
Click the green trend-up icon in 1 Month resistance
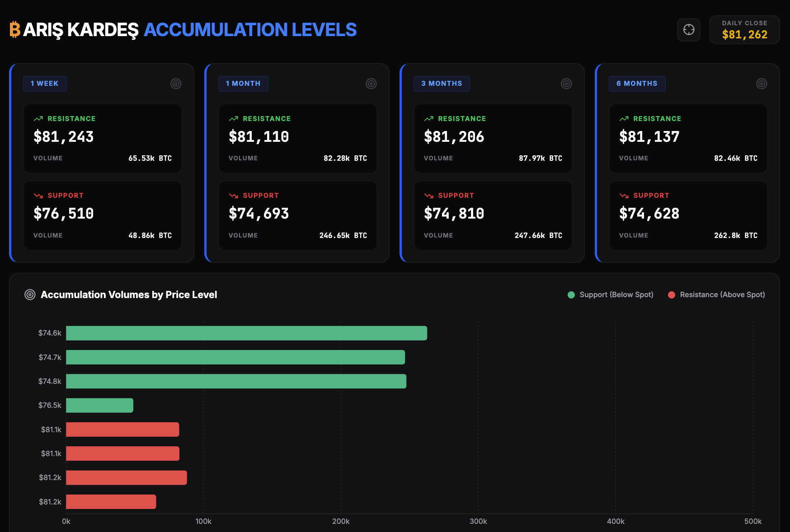coord(234,119)
